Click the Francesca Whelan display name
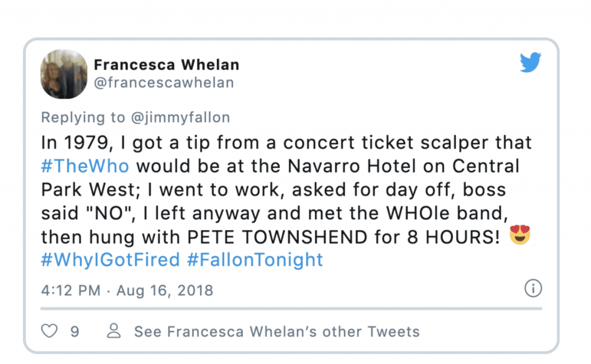This screenshot has height=364, width=591. click(x=167, y=65)
